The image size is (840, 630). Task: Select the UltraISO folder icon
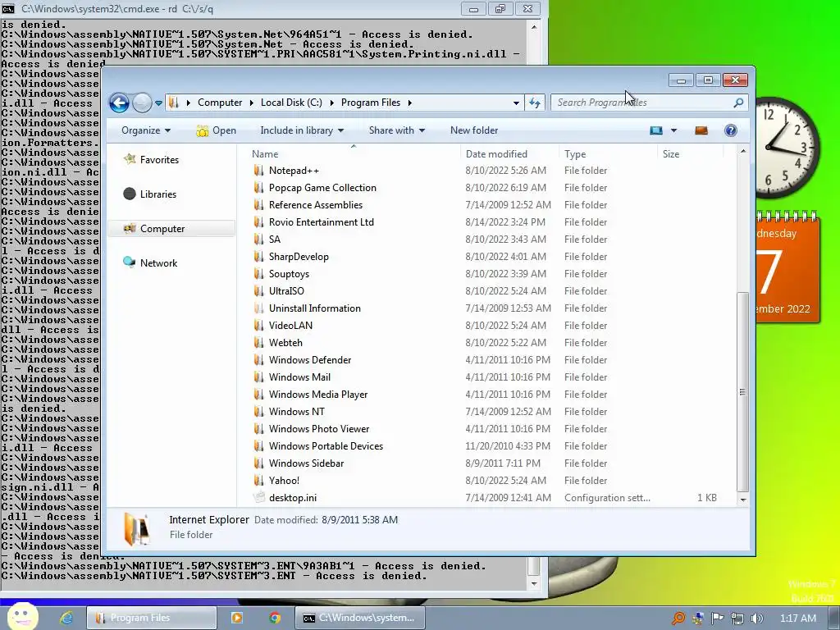[x=258, y=291]
